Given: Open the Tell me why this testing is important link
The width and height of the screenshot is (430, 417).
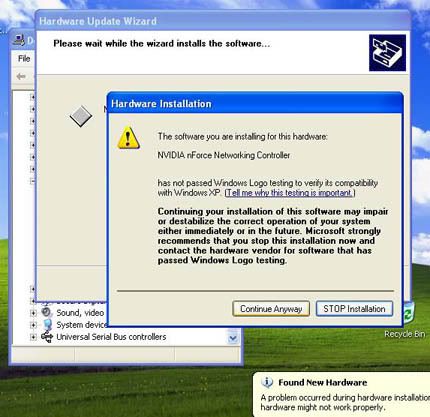Looking at the screenshot, I should [289, 193].
